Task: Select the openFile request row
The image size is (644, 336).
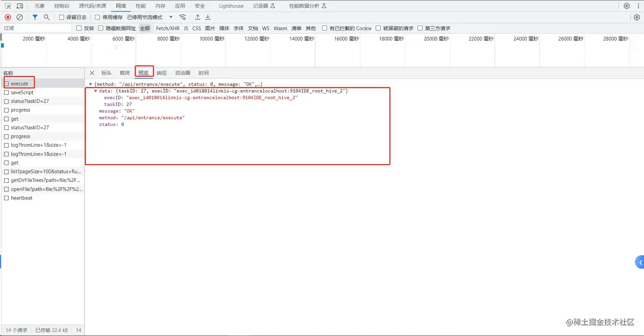Action: [42, 189]
